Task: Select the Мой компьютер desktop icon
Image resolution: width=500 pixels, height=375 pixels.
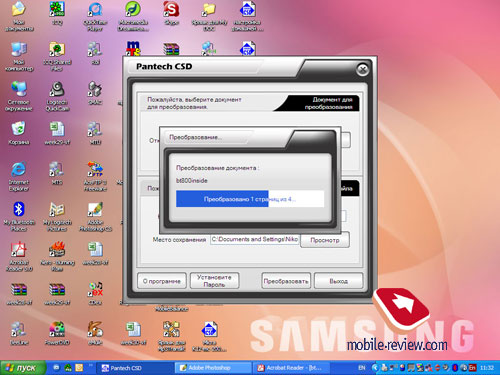Action: pyautogui.click(x=19, y=56)
